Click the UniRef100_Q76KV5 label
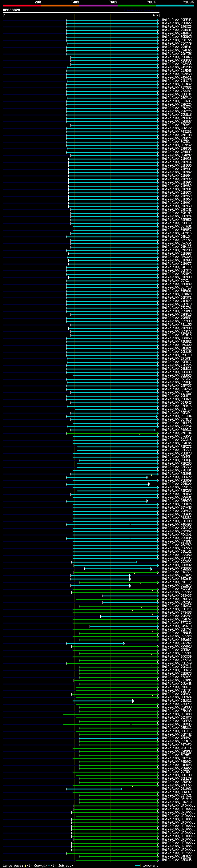Viewport: 197px width, 868px height. 177,437
